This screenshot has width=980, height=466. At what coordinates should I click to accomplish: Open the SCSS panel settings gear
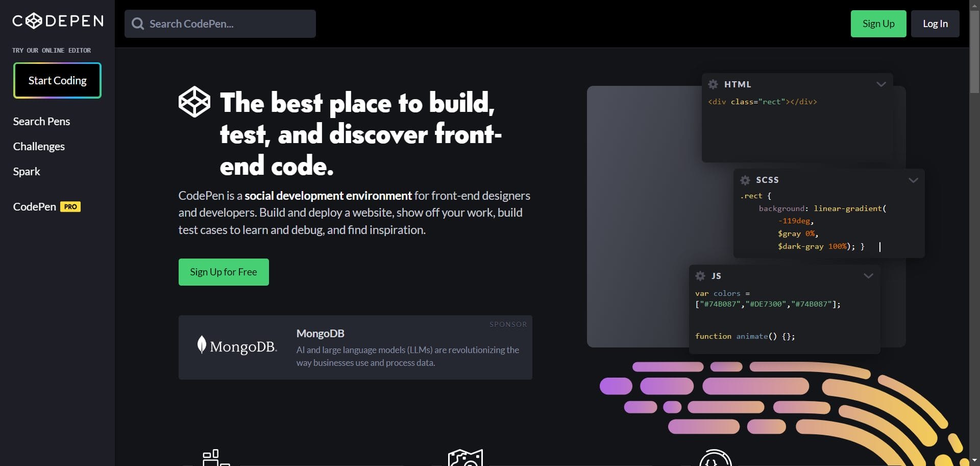click(745, 180)
